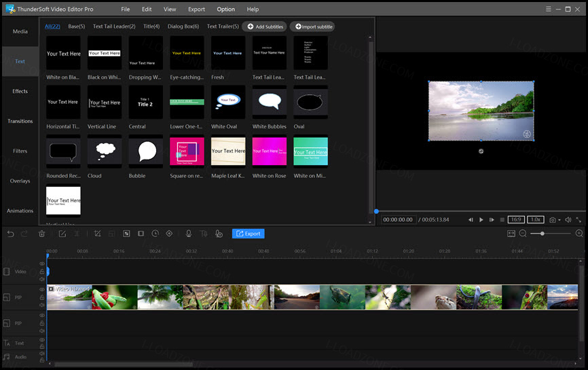This screenshot has height=370, width=588.
Task: Click the preview volume speaker icon
Action: point(568,220)
